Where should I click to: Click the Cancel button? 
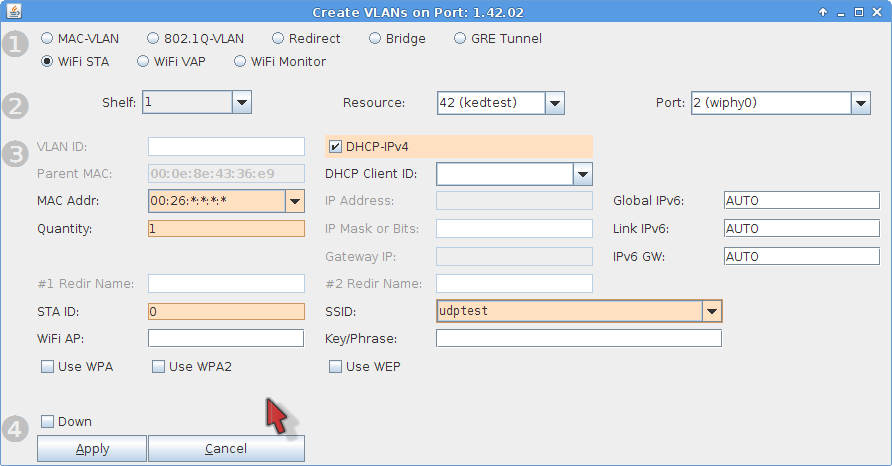226,449
